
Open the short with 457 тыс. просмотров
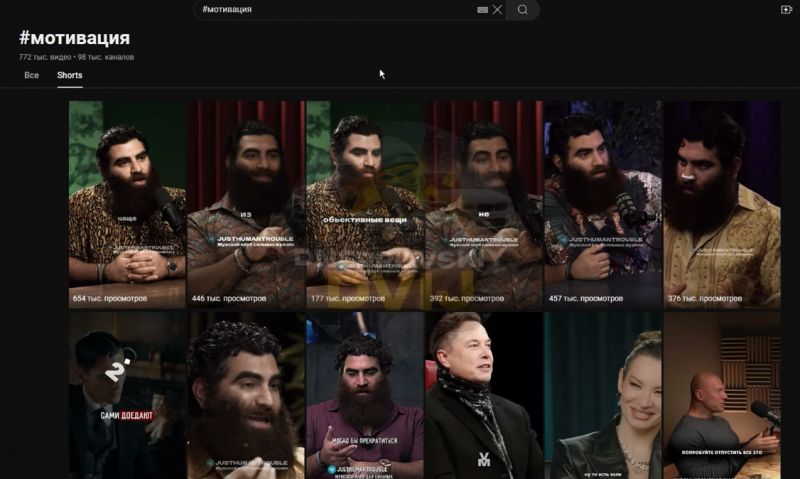[x=603, y=204]
